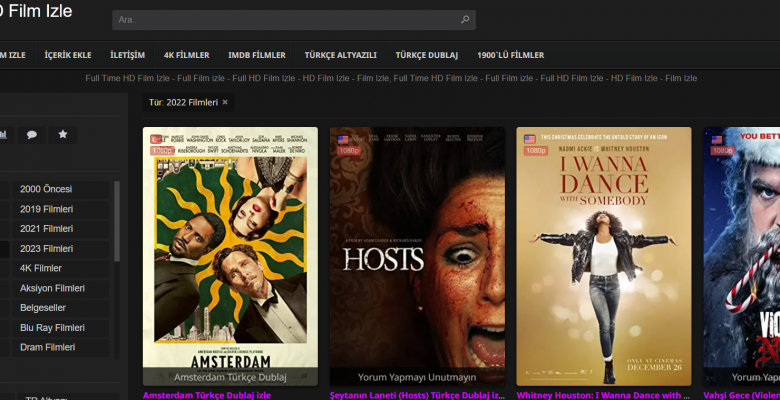This screenshot has height=400, width=780.
Task: Open the comments bubble icon tab
Action: [32, 135]
